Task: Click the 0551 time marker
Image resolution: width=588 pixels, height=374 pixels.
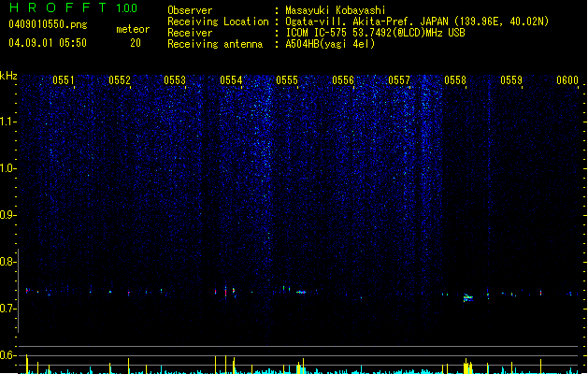Action: coord(64,80)
